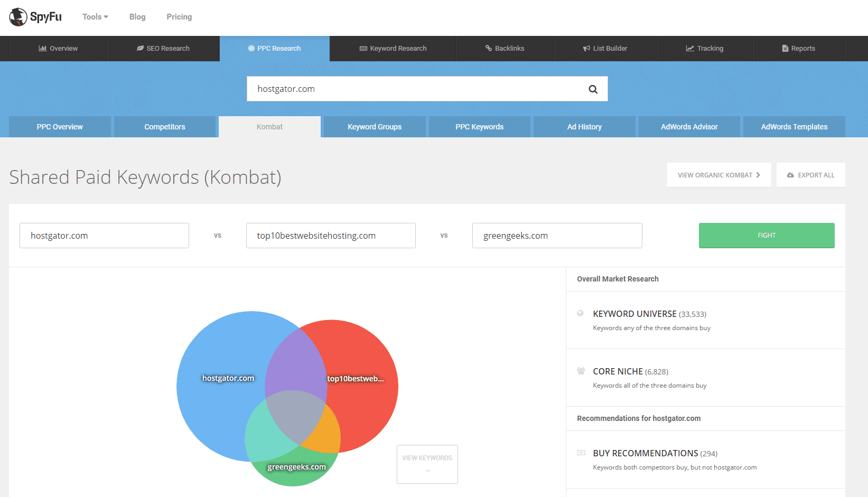The height and width of the screenshot is (497, 868).
Task: Click the globe icon beside Keyword Universe
Action: [x=581, y=314]
